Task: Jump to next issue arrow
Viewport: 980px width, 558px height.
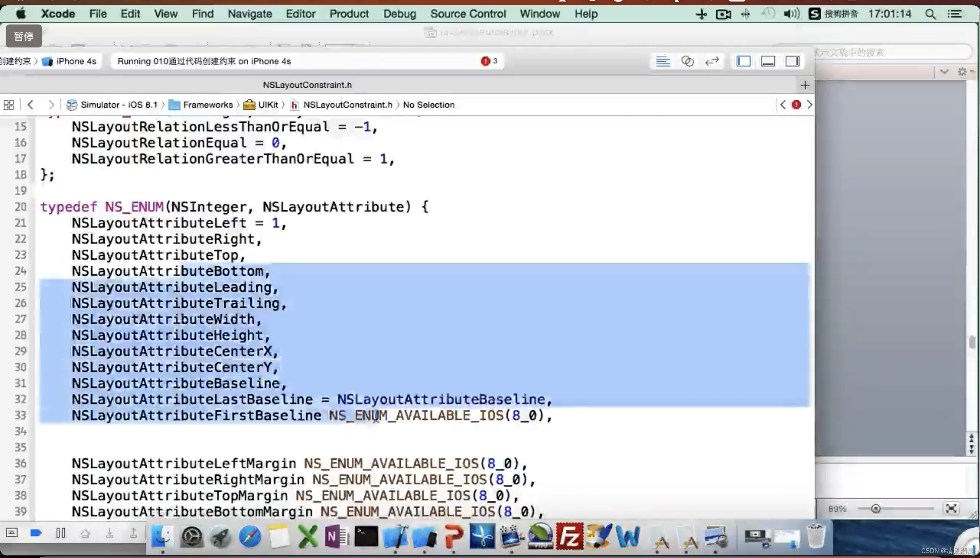Action: point(809,104)
